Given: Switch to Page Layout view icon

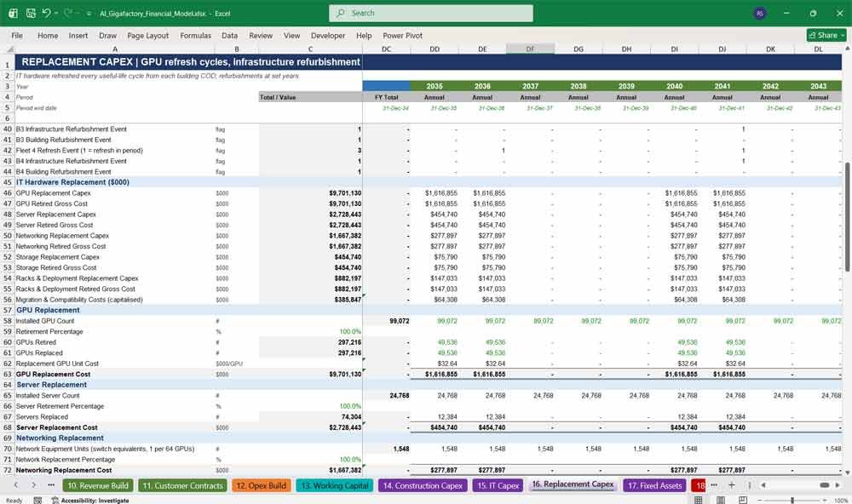Looking at the screenshot, I should pyautogui.click(x=721, y=500).
